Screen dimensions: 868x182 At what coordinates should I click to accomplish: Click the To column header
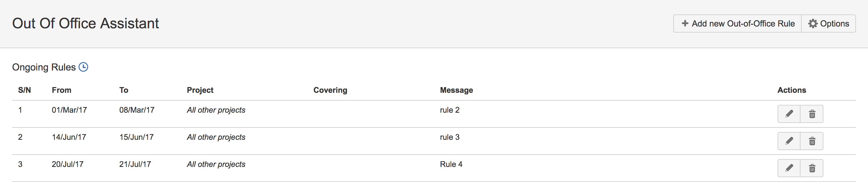pos(124,90)
